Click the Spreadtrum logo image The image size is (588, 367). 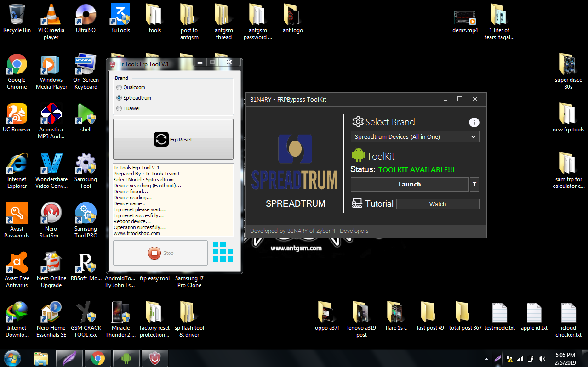295,162
